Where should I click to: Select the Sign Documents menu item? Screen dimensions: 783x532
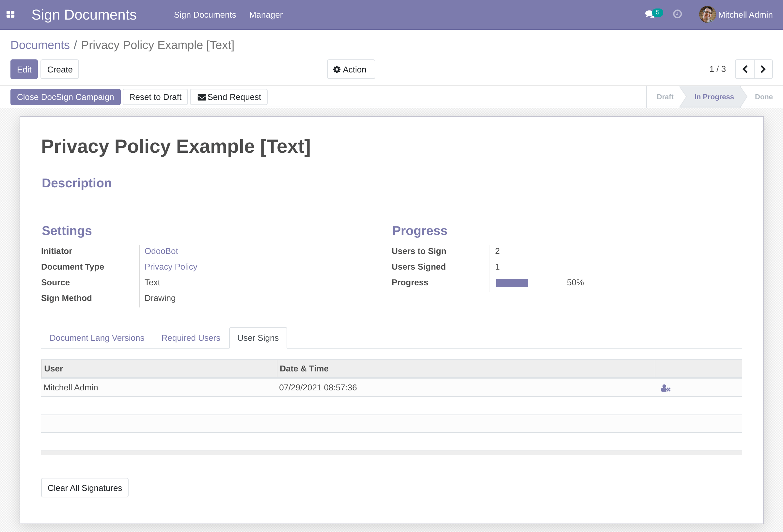click(205, 15)
